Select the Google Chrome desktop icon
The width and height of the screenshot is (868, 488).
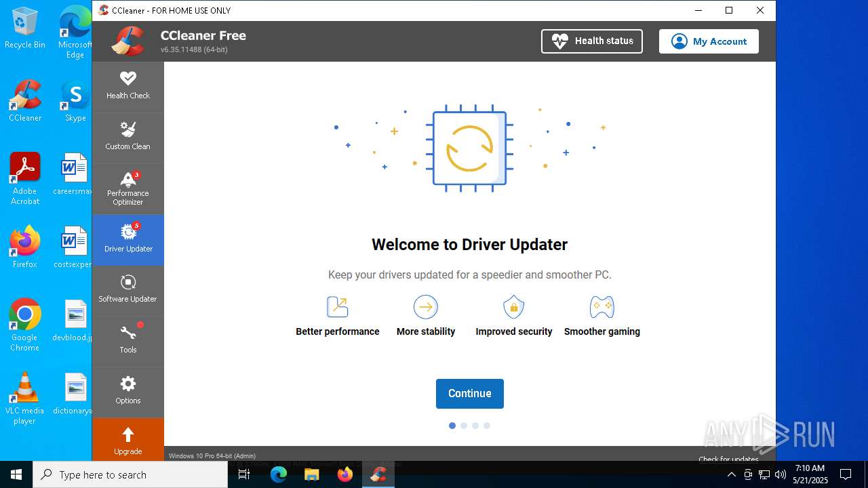[x=25, y=325]
